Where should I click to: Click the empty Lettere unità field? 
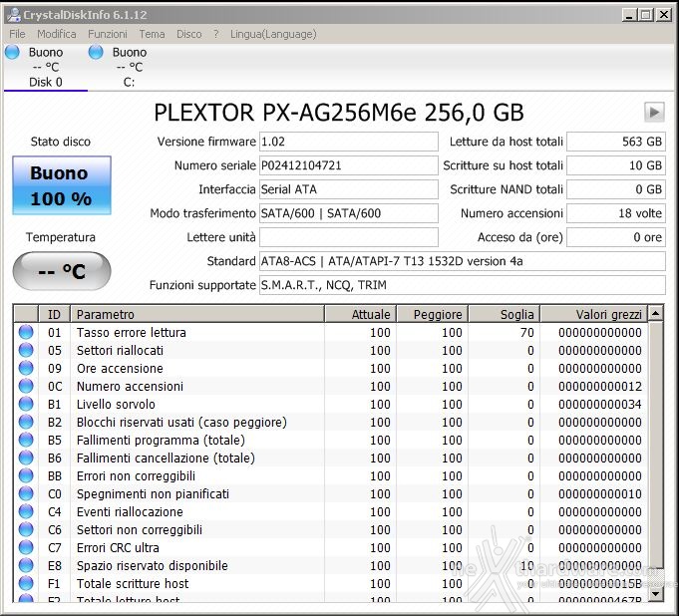click(x=349, y=237)
